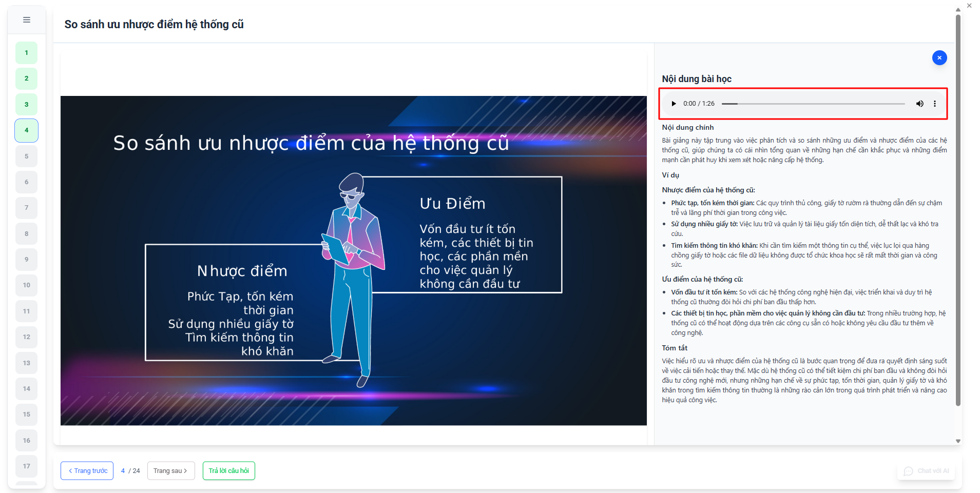The image size is (980, 493).
Task: Open slide 10 from the sidebar
Action: click(x=27, y=285)
